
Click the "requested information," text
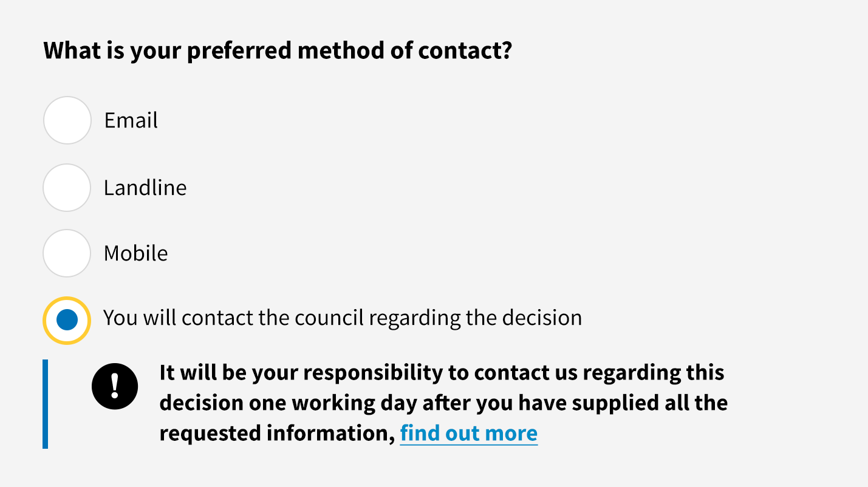277,434
